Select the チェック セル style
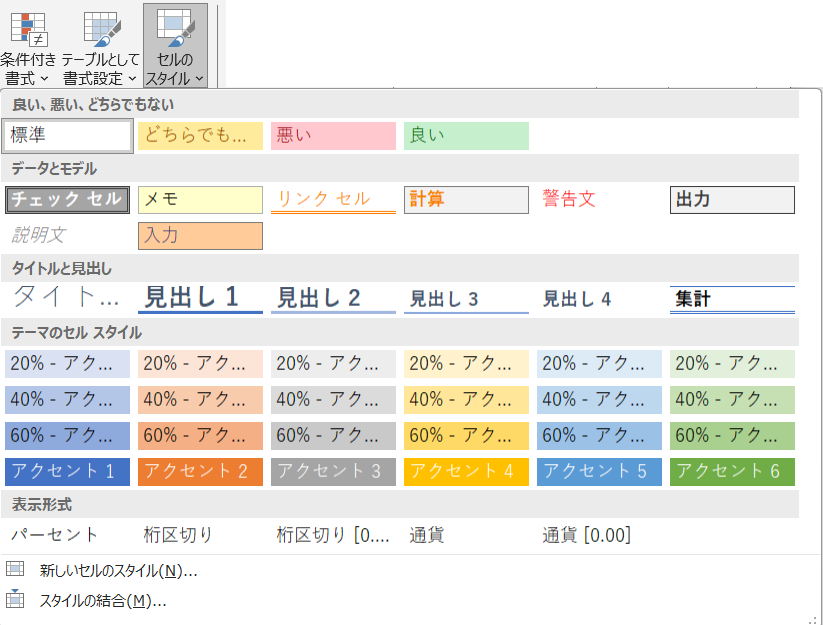 coord(68,200)
